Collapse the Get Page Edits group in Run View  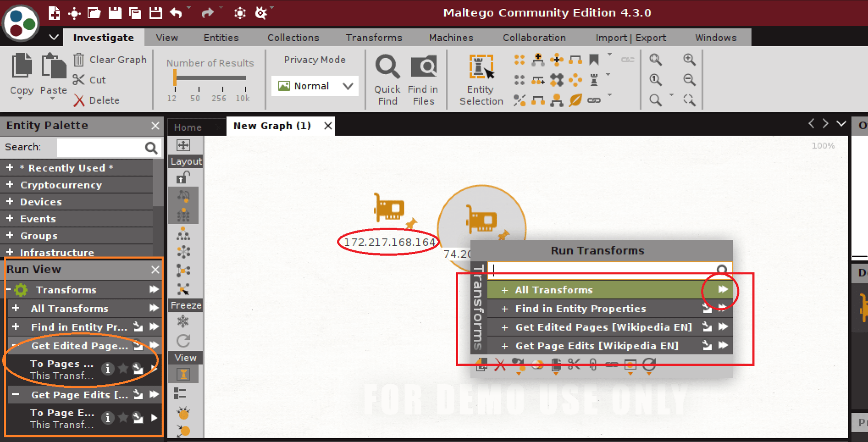coord(16,395)
